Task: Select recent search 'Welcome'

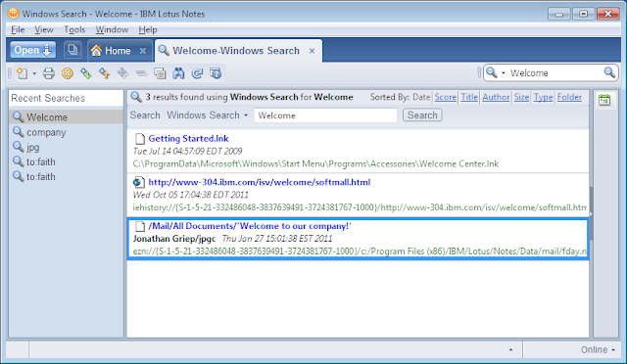Action: click(66, 117)
